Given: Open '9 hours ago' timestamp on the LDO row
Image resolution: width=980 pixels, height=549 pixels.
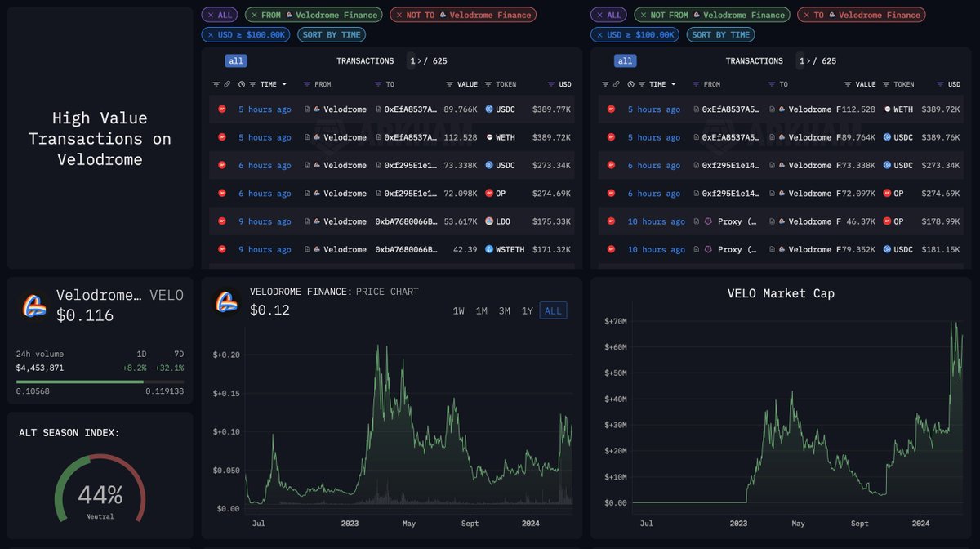Looking at the screenshot, I should pos(265,221).
